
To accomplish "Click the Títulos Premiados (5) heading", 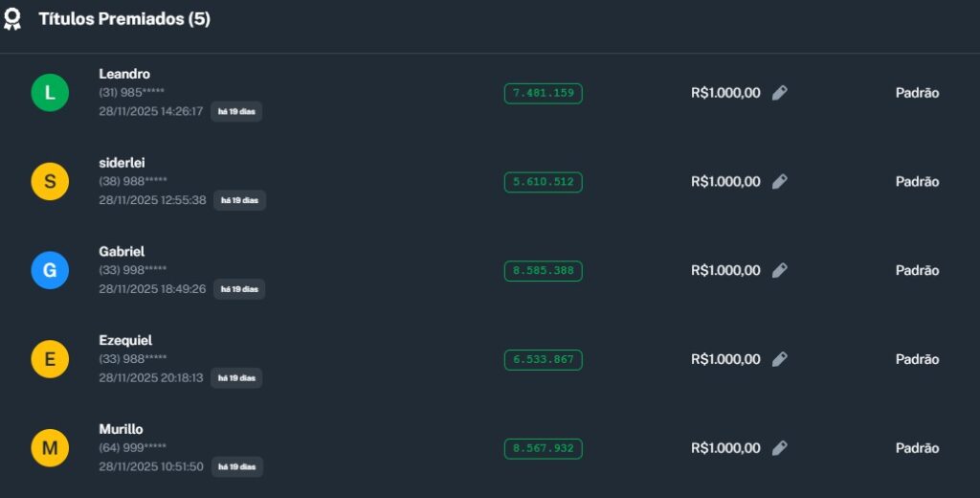I will pos(124,19).
